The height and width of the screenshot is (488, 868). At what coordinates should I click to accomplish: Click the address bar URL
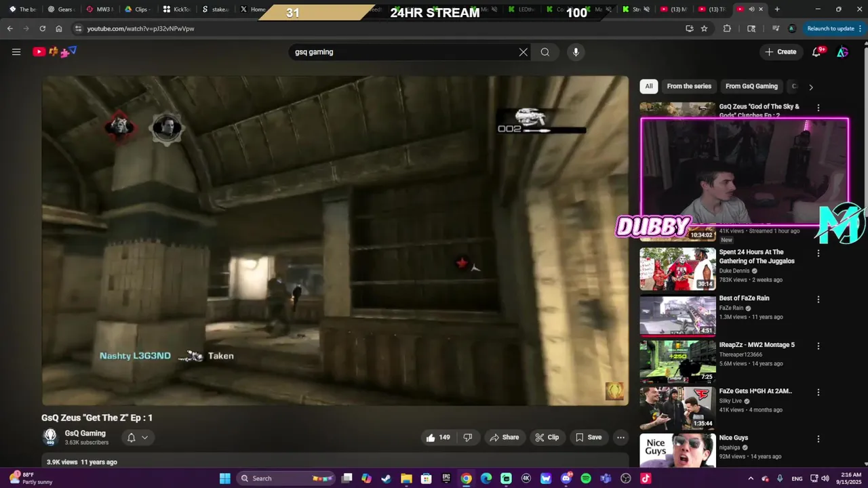(x=140, y=29)
